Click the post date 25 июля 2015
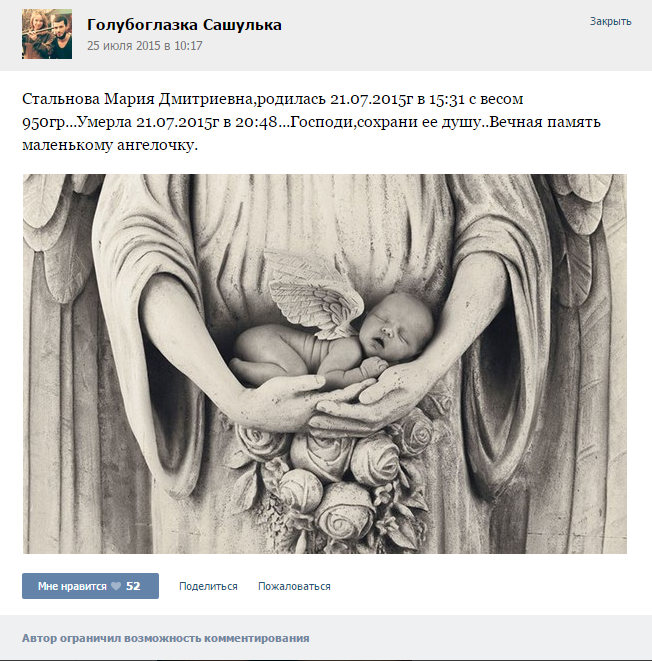 coord(145,46)
